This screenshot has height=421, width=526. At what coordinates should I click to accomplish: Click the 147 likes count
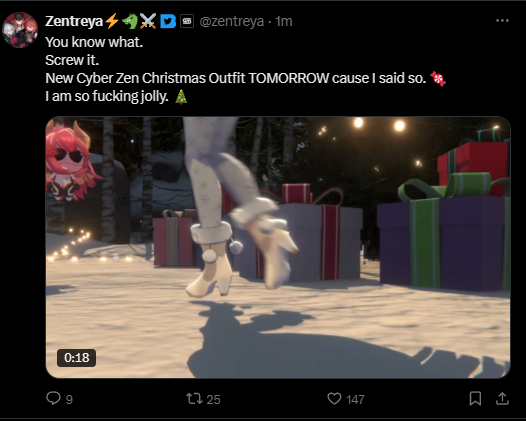pos(356,400)
